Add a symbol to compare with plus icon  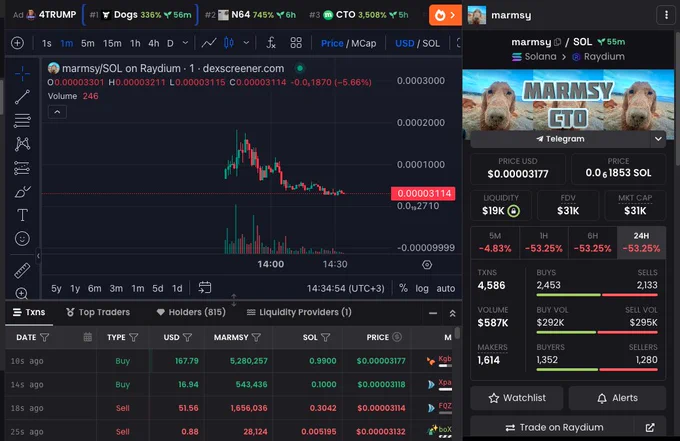17,43
